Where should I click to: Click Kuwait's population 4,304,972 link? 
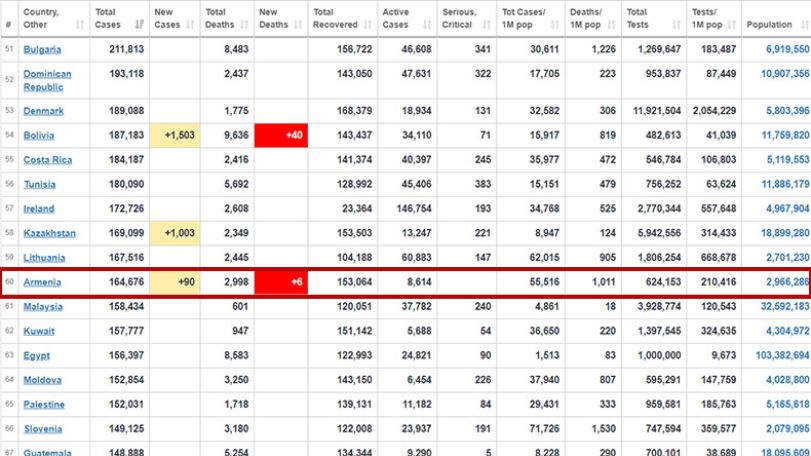coord(787,331)
